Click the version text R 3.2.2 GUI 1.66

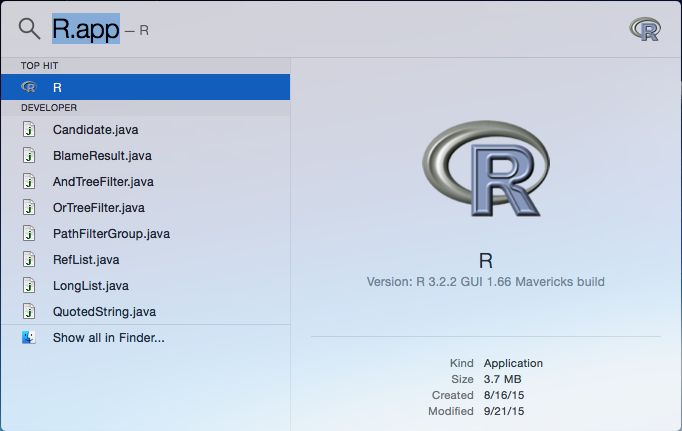point(485,282)
